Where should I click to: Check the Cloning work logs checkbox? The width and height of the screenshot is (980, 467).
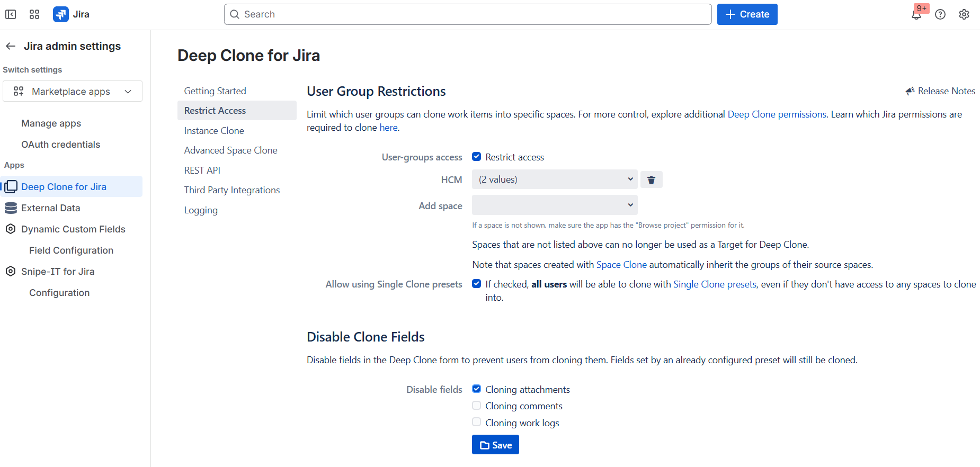click(x=477, y=423)
